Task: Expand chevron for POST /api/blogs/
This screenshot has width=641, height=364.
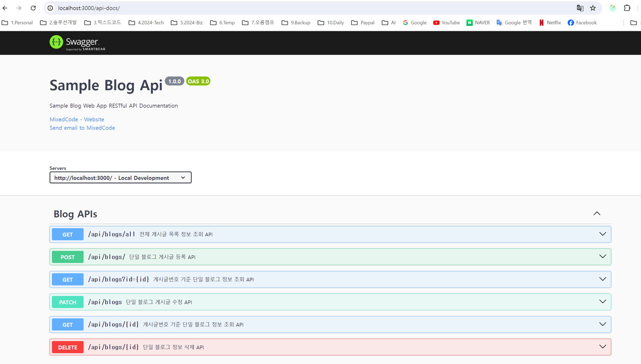Action: [602, 257]
